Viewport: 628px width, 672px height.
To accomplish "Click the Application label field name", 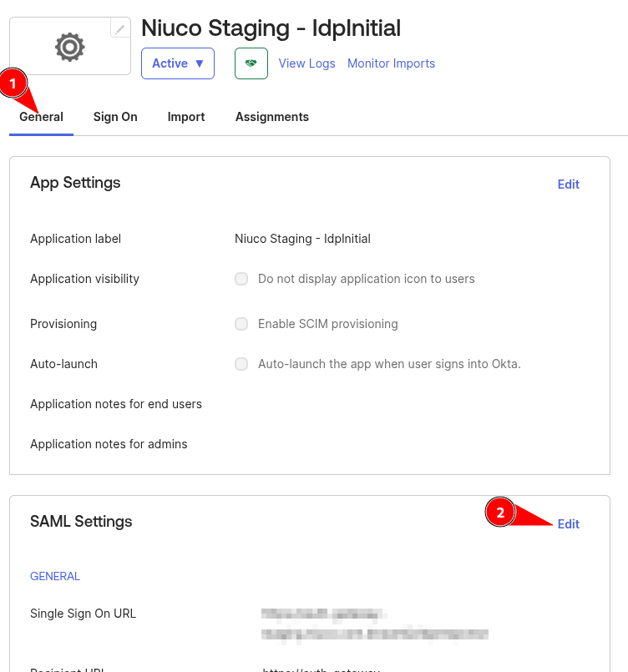I will 75,239.
